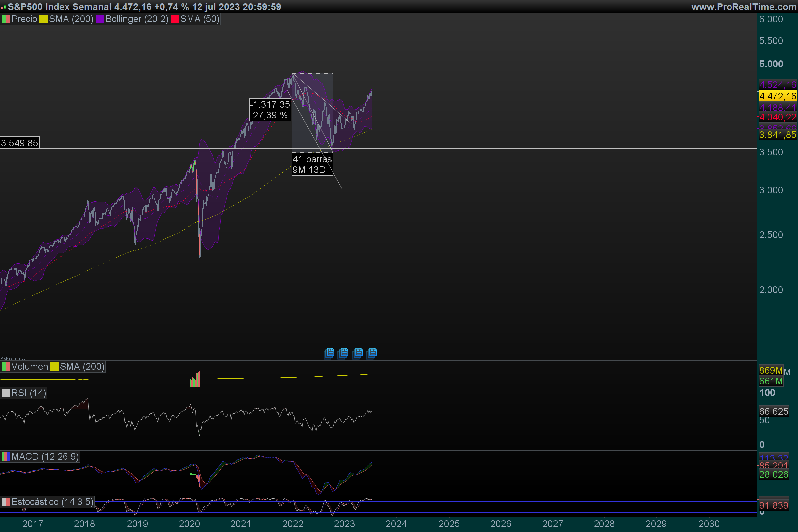This screenshot has width=798, height=532.
Task: Open the Bollinger (20 2) indicator label
Action: pos(137,19)
